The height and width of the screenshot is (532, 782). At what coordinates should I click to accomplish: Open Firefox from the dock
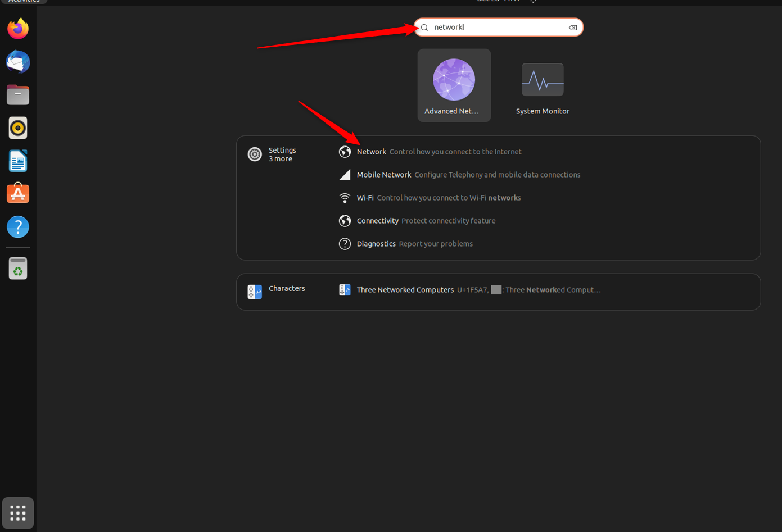tap(18, 29)
